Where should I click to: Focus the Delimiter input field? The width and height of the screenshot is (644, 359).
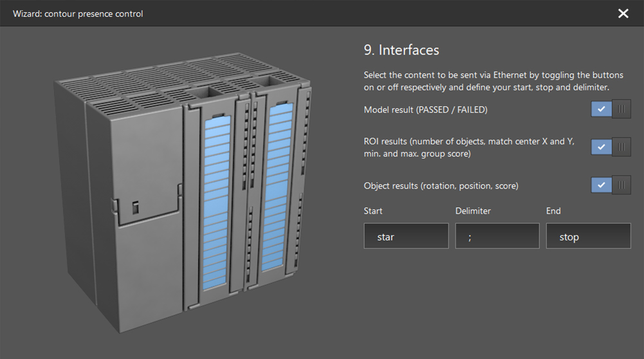pyautogui.click(x=497, y=236)
